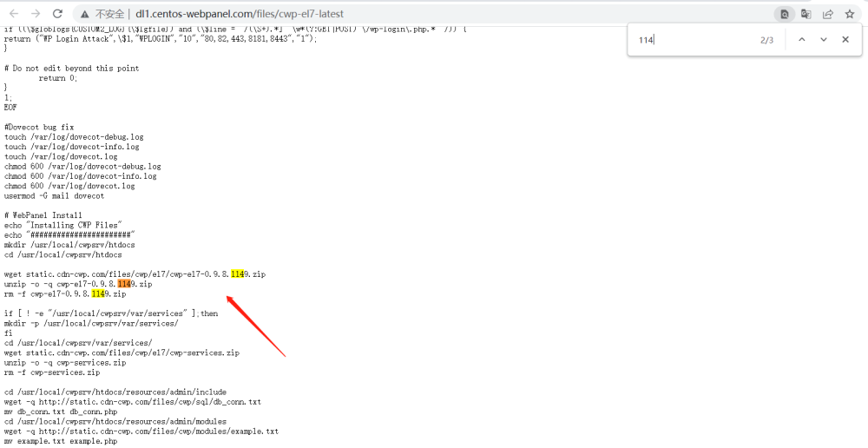The image size is (868, 448).
Task: Click 'touch /var/log/dovecot-info.log' line
Action: pyautogui.click(x=71, y=147)
